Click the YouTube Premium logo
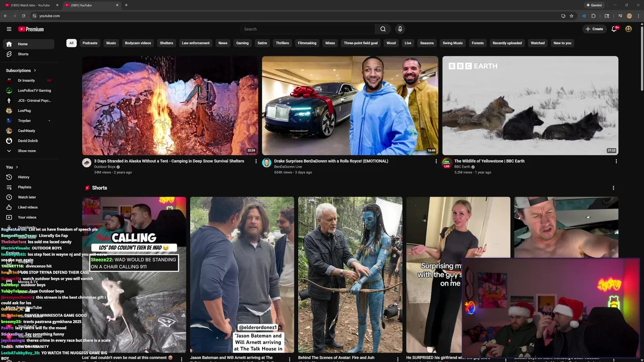Screen dimensions: 644x362 coord(31,29)
